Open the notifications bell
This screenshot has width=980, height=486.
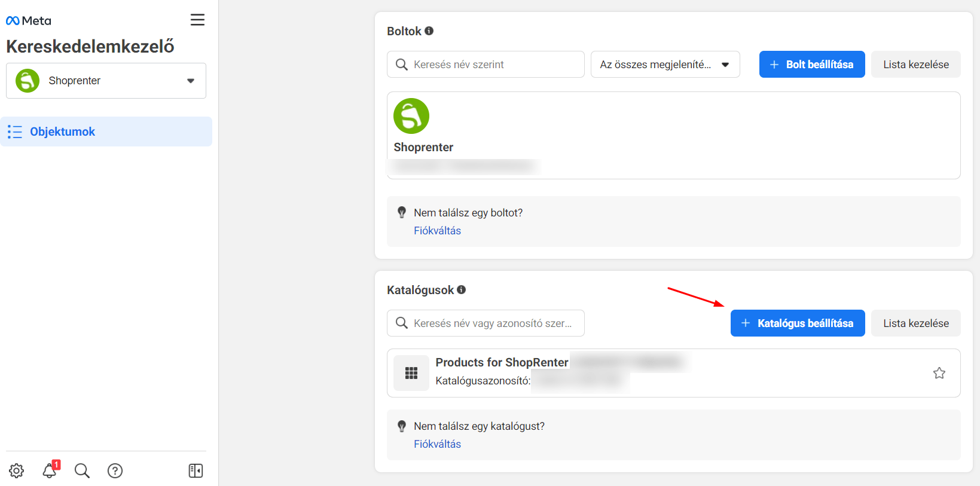[x=50, y=470]
